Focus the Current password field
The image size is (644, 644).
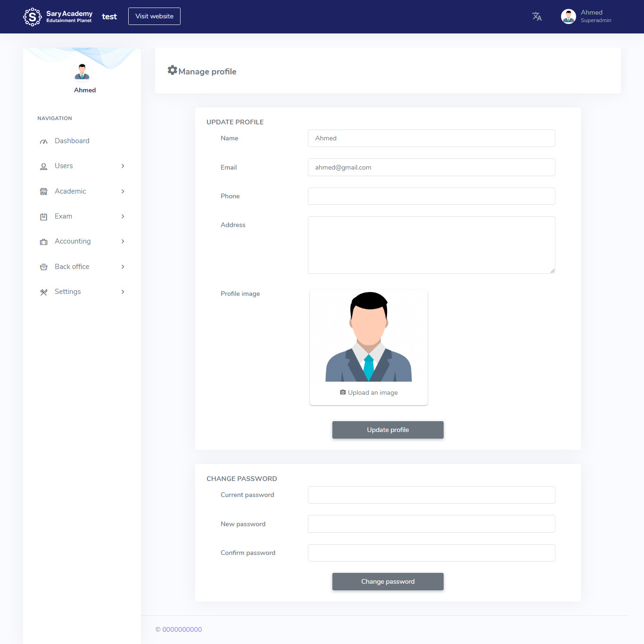[431, 495]
